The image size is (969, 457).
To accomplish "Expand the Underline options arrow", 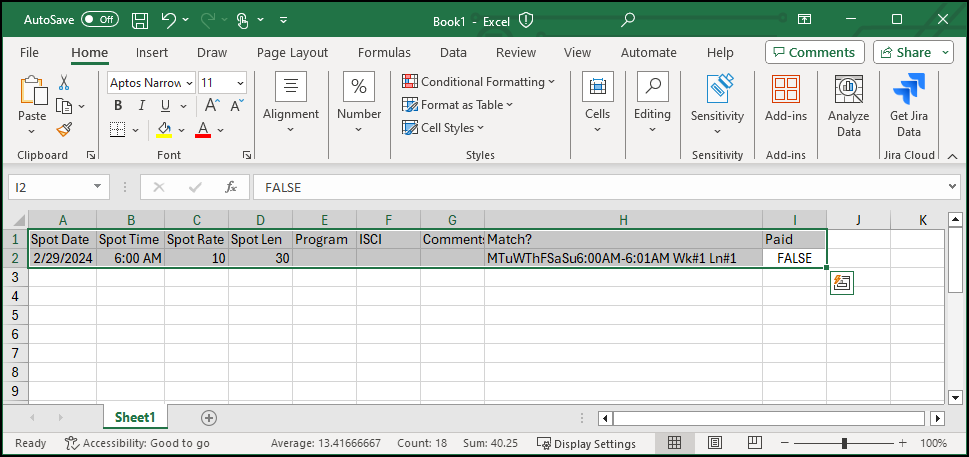I will [182, 106].
